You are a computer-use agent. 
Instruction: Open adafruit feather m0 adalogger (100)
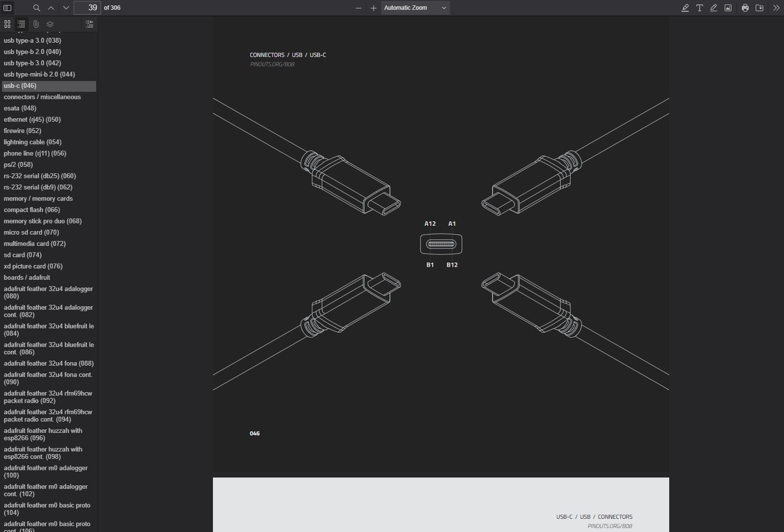click(x=46, y=472)
